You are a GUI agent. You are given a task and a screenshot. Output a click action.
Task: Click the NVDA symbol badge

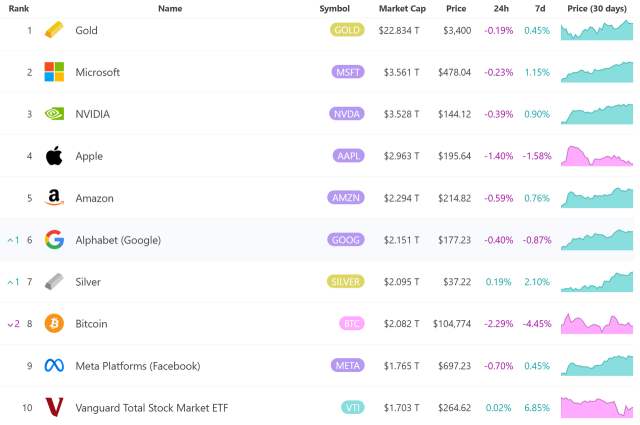pos(347,113)
